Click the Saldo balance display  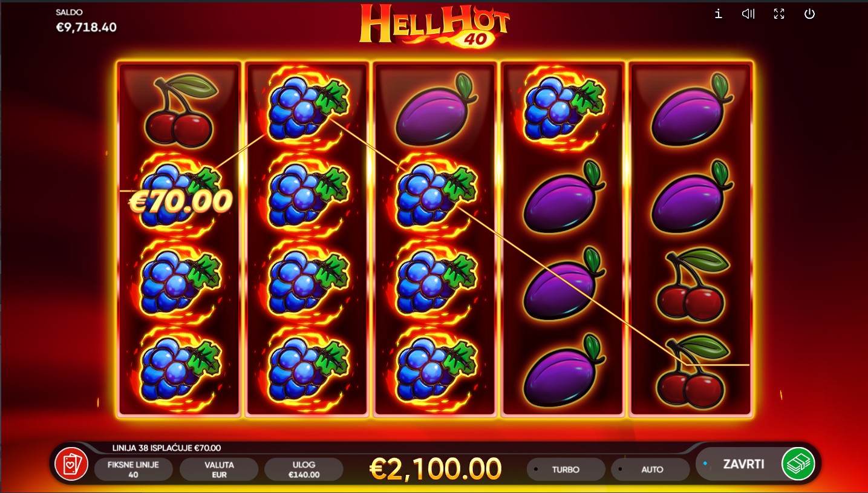(86, 21)
